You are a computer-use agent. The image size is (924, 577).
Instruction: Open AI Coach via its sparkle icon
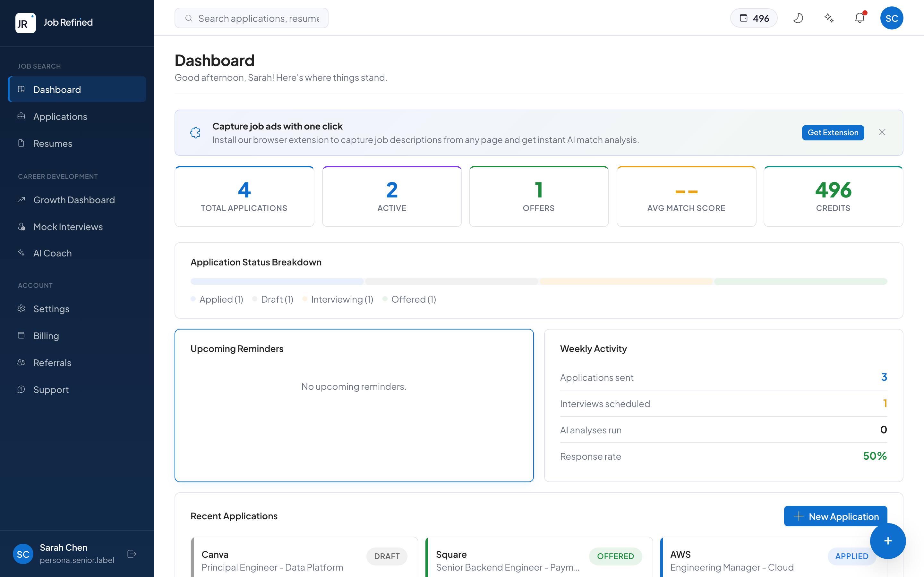(x=21, y=253)
